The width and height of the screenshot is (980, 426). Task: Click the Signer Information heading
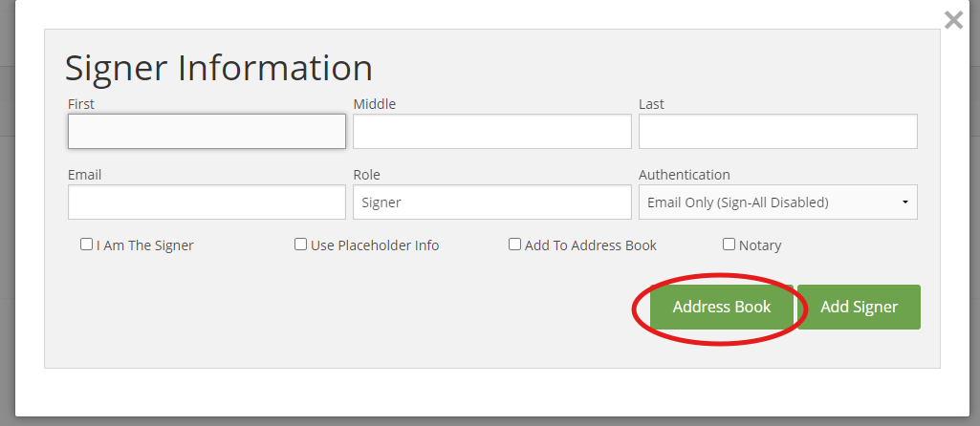[219, 68]
